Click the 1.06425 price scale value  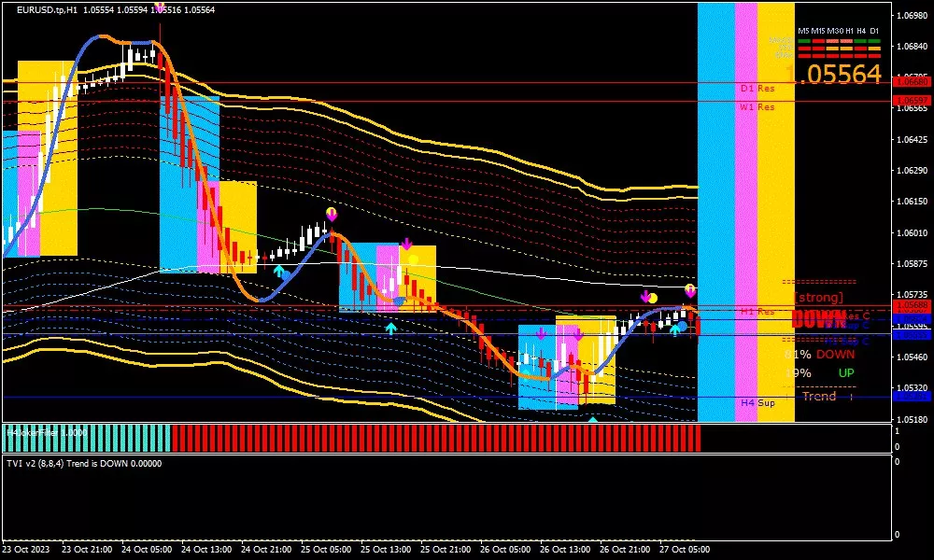pyautogui.click(x=912, y=140)
